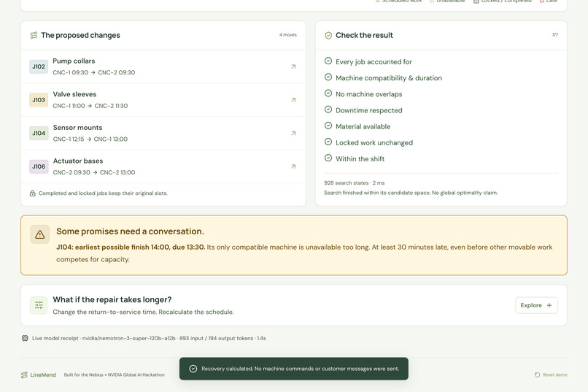
Task: Click the 'Live model receipt' line
Action: [149, 339]
